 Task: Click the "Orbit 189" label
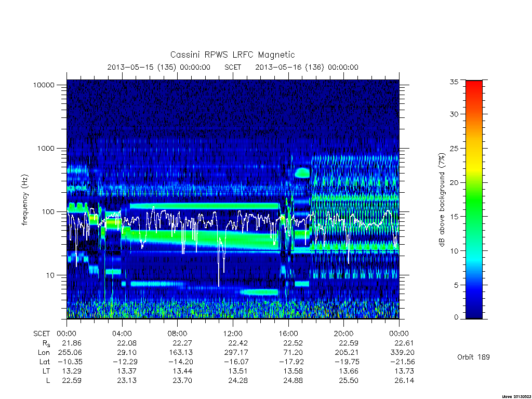pyautogui.click(x=473, y=357)
